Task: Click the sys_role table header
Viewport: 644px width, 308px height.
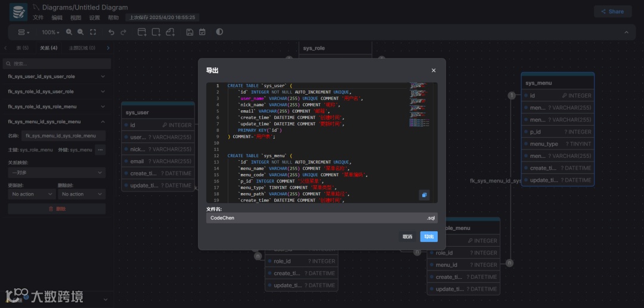Action: 335,48
